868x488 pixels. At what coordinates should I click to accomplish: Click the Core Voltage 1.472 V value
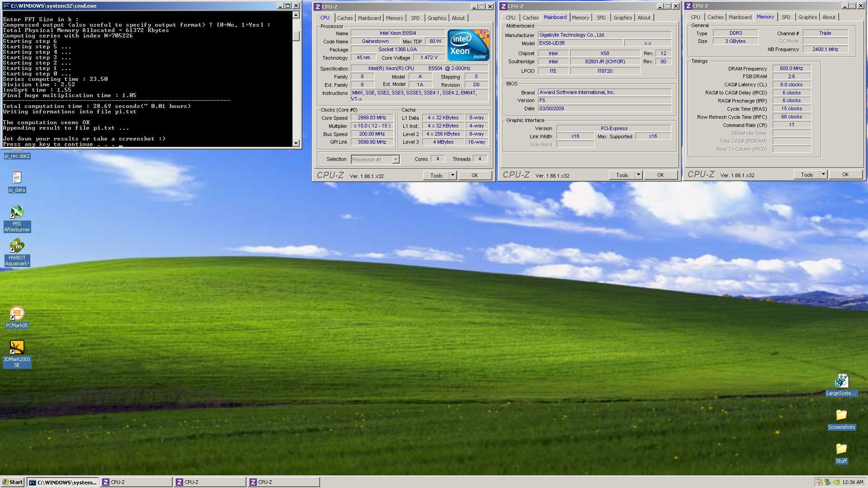429,58
